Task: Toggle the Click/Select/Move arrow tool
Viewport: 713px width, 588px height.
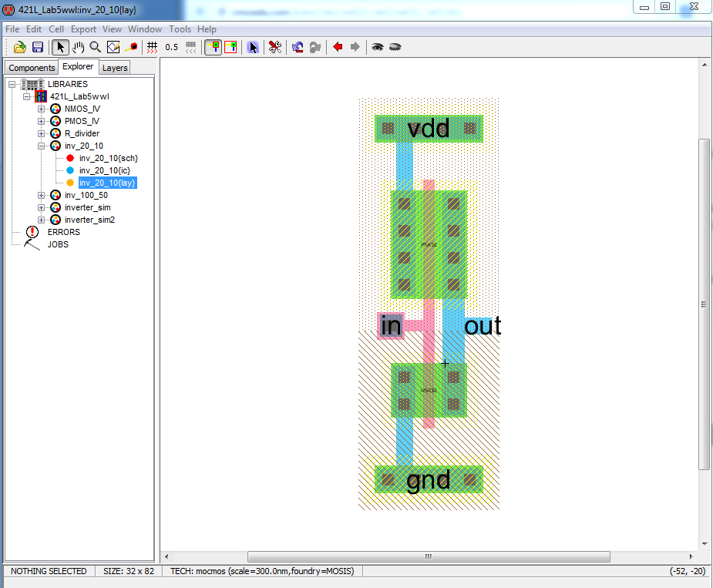Action: 60,47
